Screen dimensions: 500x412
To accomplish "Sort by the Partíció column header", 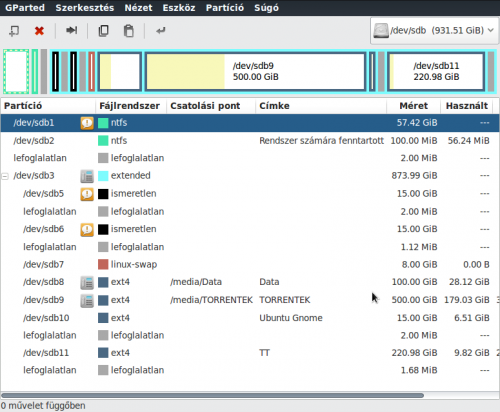I will pyautogui.click(x=48, y=106).
